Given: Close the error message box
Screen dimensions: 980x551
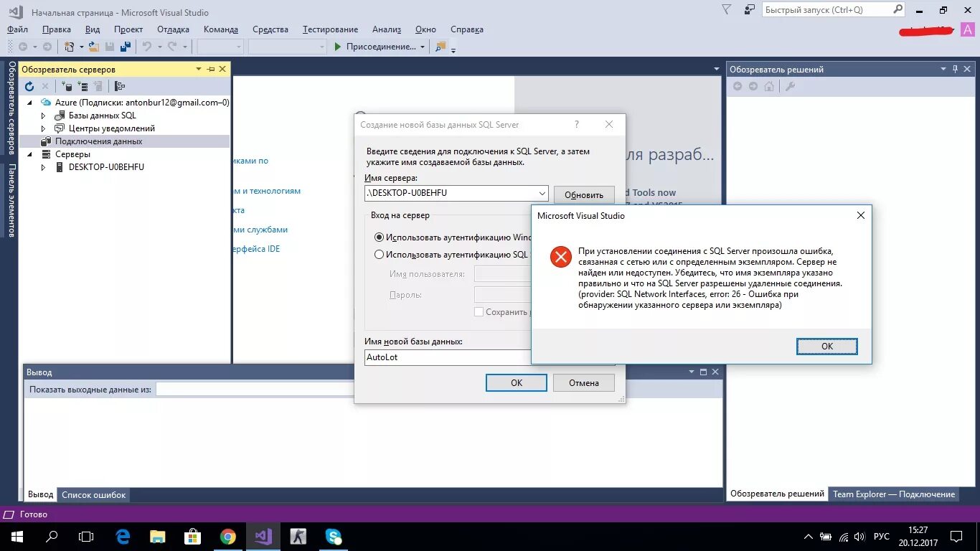Looking at the screenshot, I should click(x=861, y=215).
